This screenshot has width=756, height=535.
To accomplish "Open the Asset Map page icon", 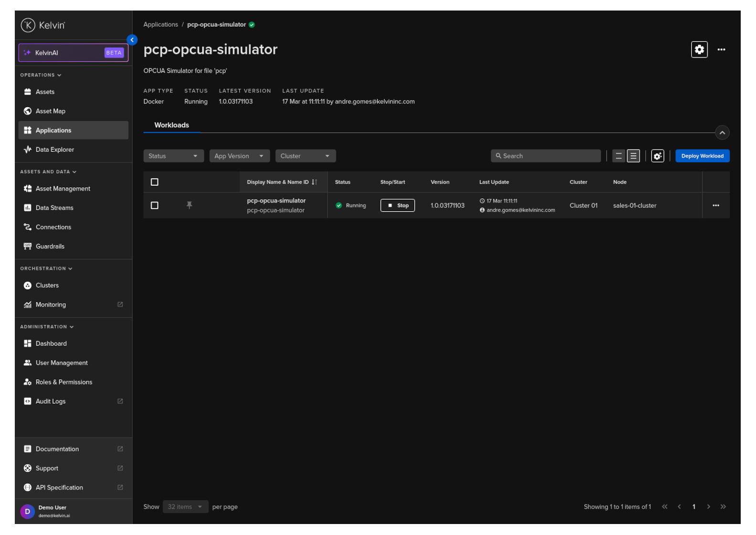I will coord(28,111).
